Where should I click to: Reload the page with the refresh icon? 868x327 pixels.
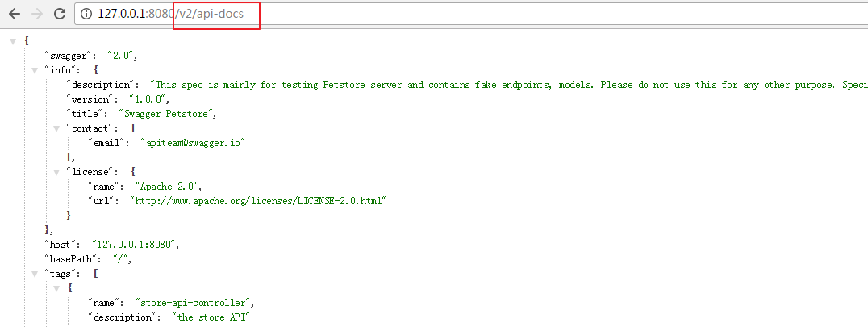[60, 14]
